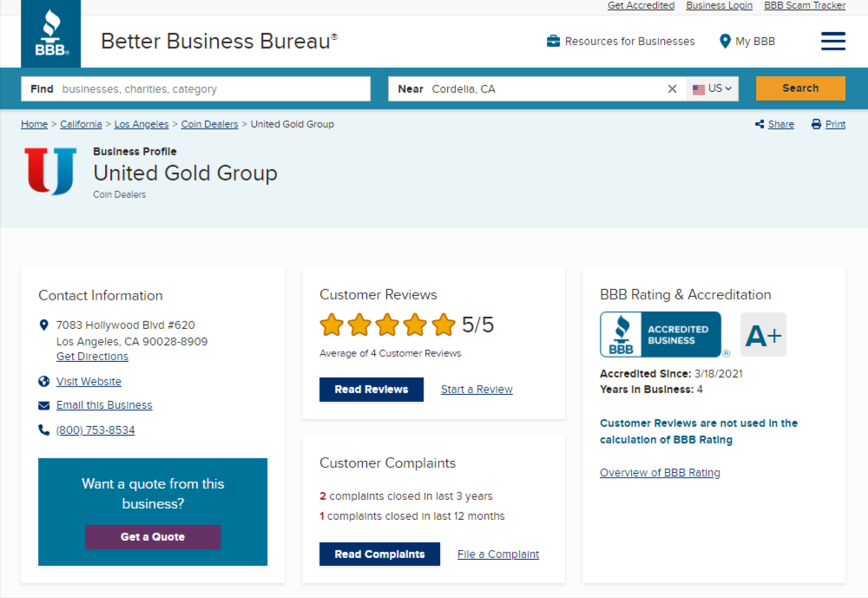Click the Get a Quote button
Viewport: 868px width, 598px height.
(x=153, y=536)
